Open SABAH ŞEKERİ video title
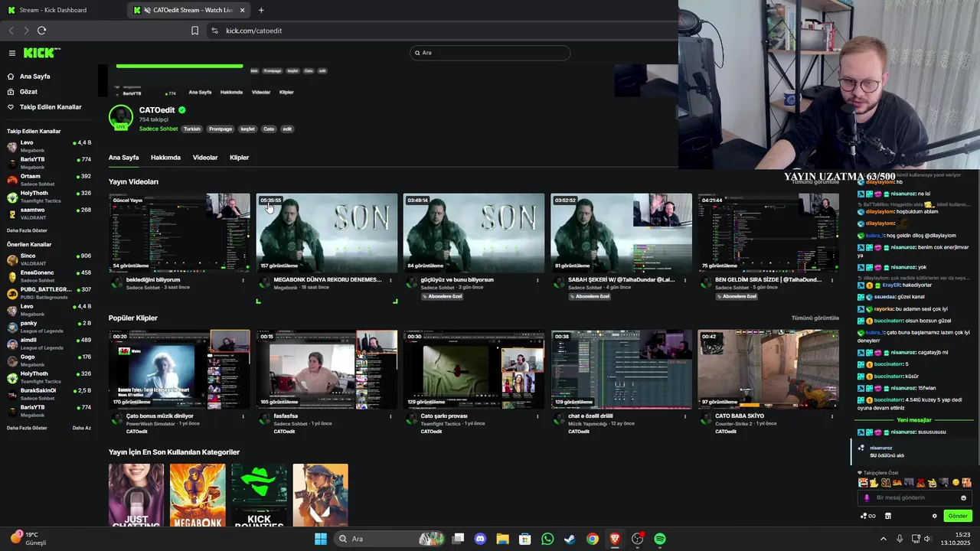 coord(622,280)
